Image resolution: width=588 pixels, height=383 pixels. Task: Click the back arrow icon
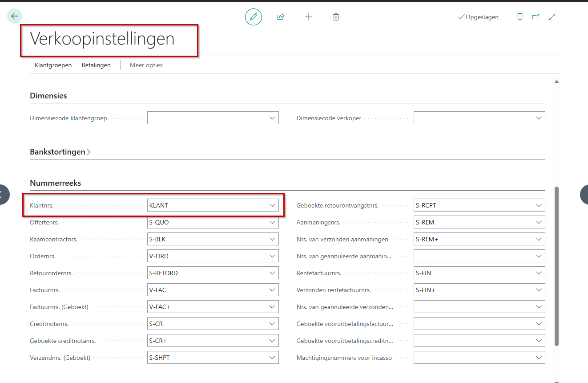point(15,16)
